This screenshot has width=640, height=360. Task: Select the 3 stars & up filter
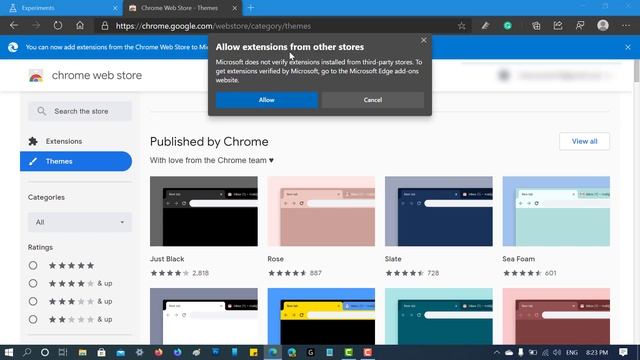[33, 301]
